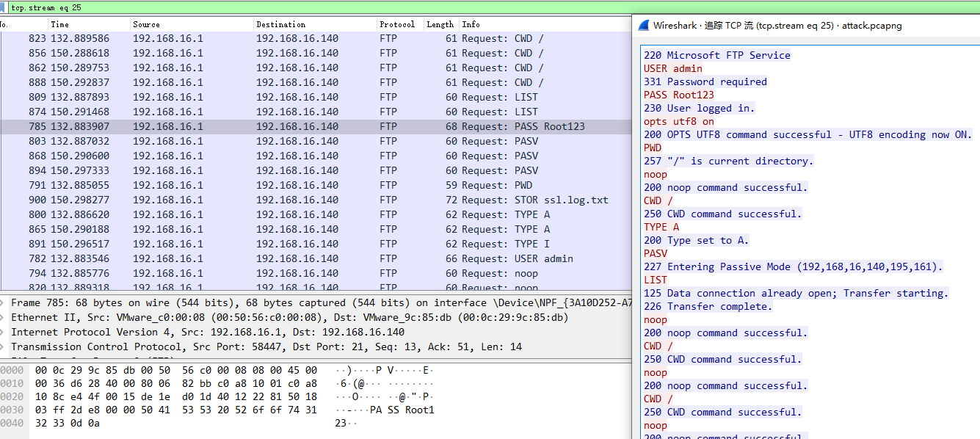Click 'PWD' line in stream window

point(653,148)
